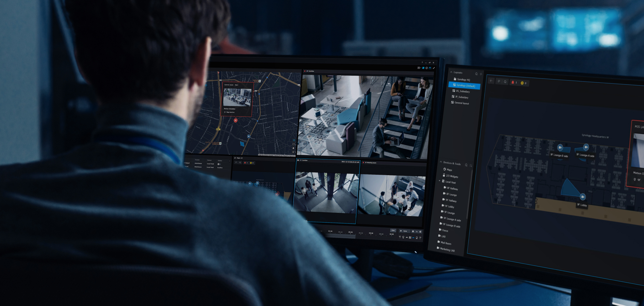Viewport: 644px width, 306px height.
Task: Decrease playback speed with minus icon
Action: click(413, 231)
